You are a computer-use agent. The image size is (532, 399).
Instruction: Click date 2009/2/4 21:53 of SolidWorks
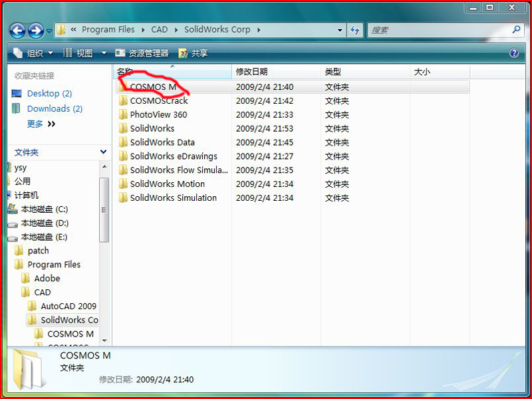click(x=265, y=128)
